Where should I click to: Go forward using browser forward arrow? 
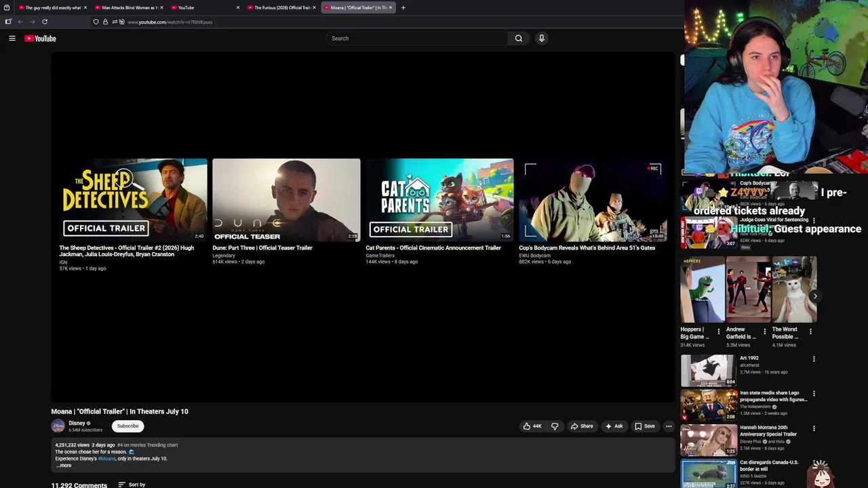click(x=32, y=22)
